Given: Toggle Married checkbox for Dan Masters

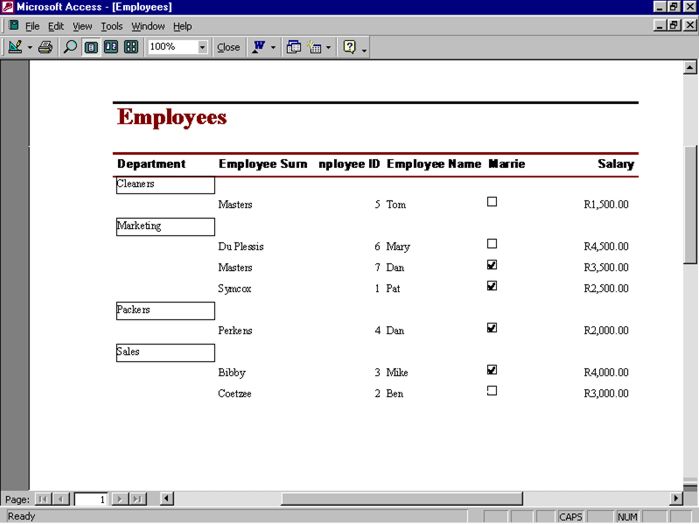Looking at the screenshot, I should point(492,265).
